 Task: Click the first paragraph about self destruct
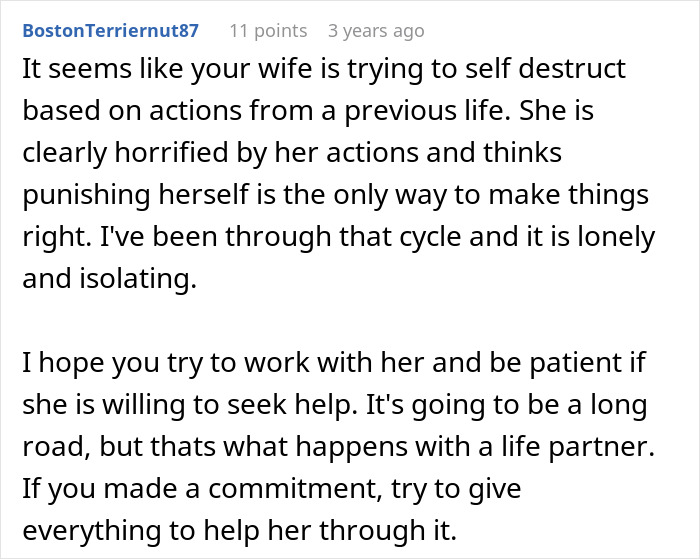coord(340,175)
